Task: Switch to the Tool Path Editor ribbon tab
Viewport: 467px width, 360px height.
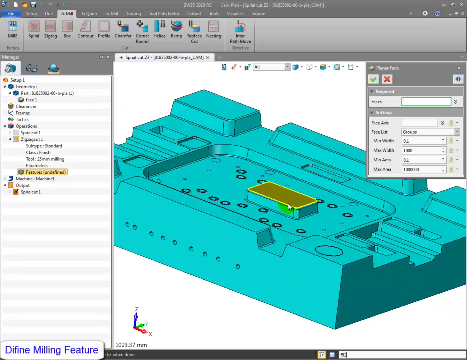Action: click(164, 13)
